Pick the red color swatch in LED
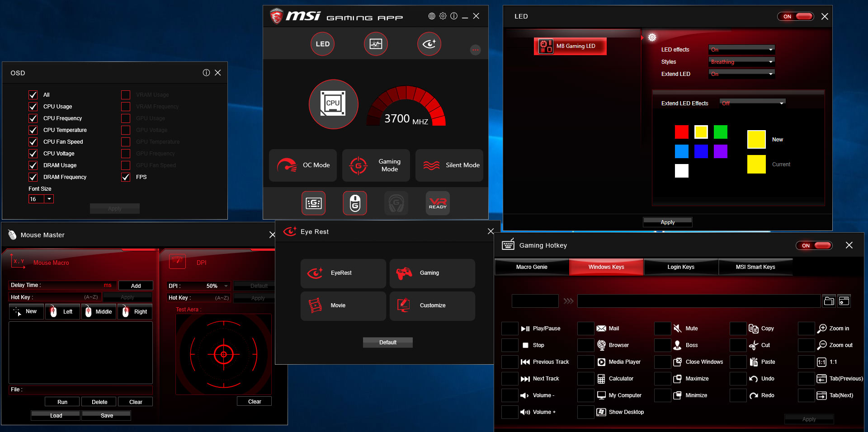This screenshot has width=868, height=432. coord(682,132)
